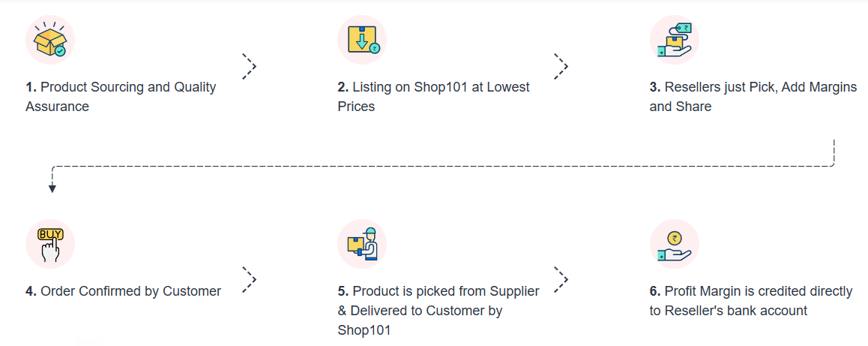The height and width of the screenshot is (346, 868).
Task: Click the hand with price tag icon
Action: pyautogui.click(x=674, y=40)
